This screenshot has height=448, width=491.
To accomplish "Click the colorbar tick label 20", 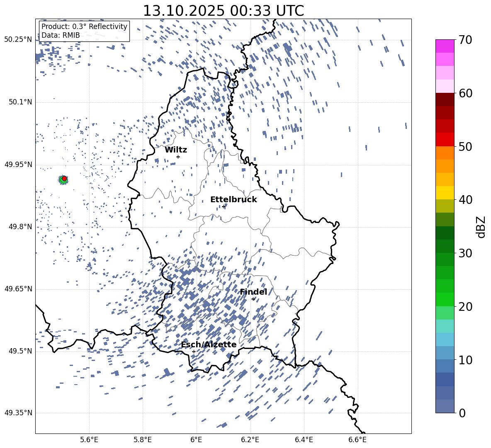I will [x=465, y=307].
